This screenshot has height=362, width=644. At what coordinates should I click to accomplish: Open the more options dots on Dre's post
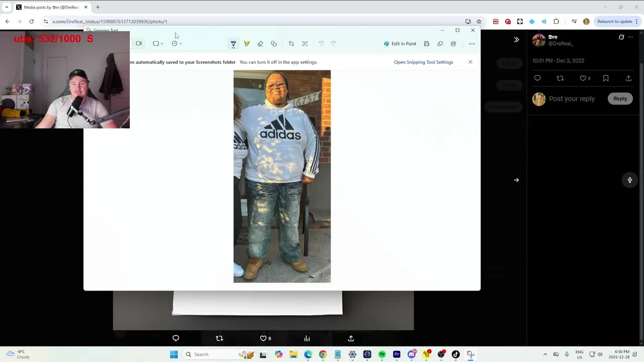click(630, 37)
